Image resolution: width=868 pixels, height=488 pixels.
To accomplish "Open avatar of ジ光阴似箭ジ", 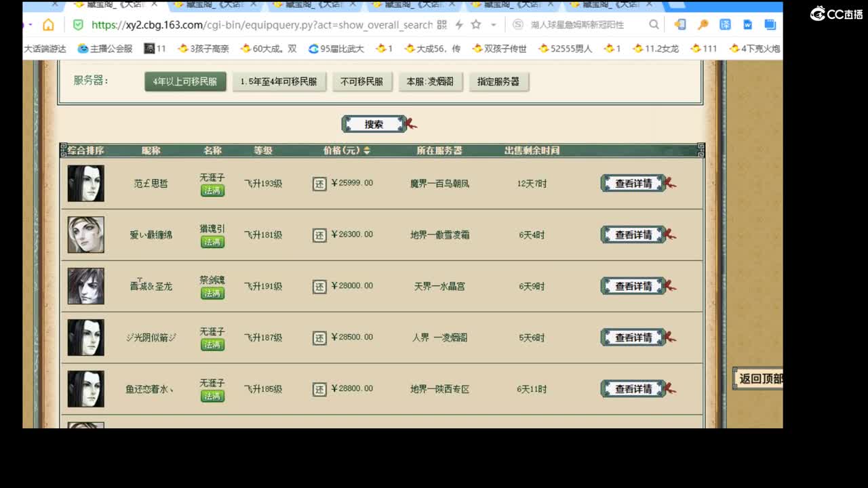I will coord(85,338).
